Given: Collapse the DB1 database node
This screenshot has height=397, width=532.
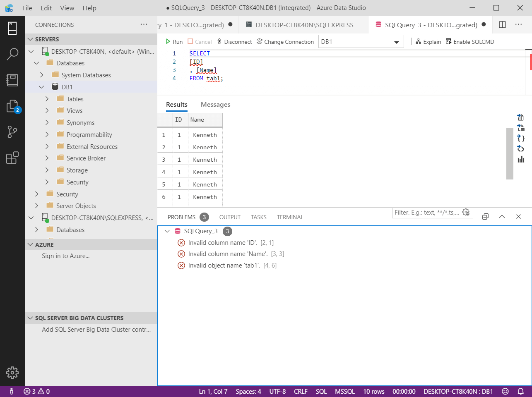Looking at the screenshot, I should click(x=42, y=87).
